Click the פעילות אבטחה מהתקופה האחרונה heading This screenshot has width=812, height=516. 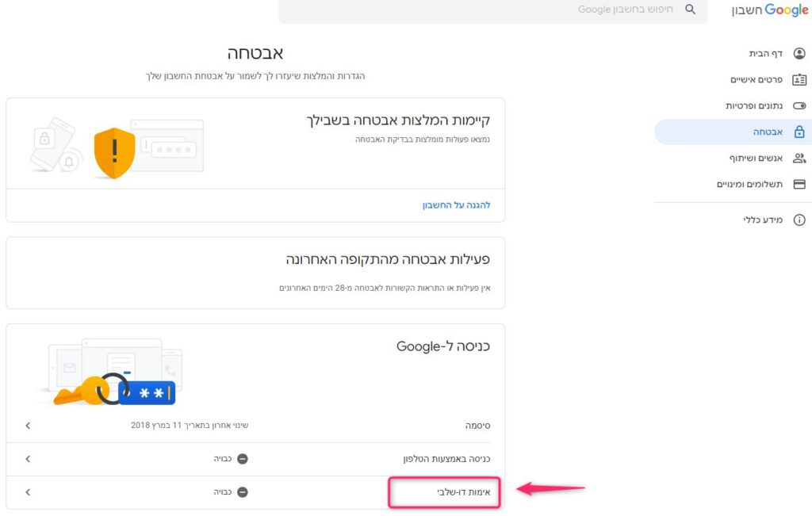(x=388, y=258)
